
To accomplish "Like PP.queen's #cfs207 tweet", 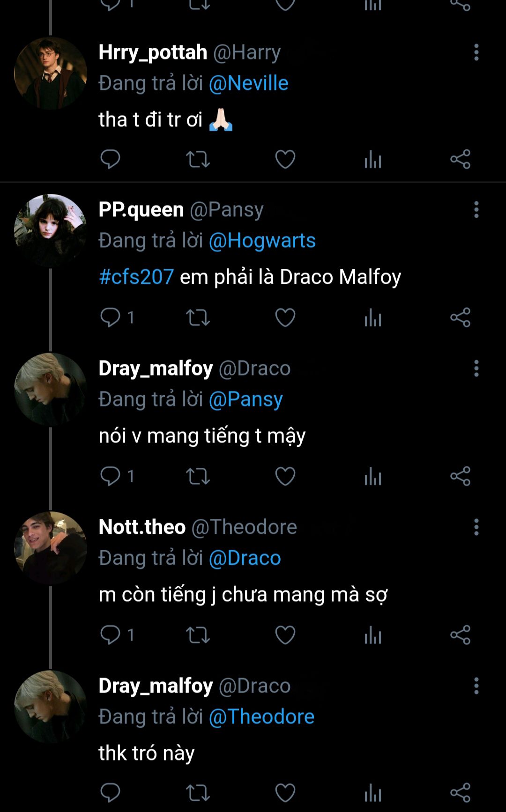I will [x=285, y=317].
